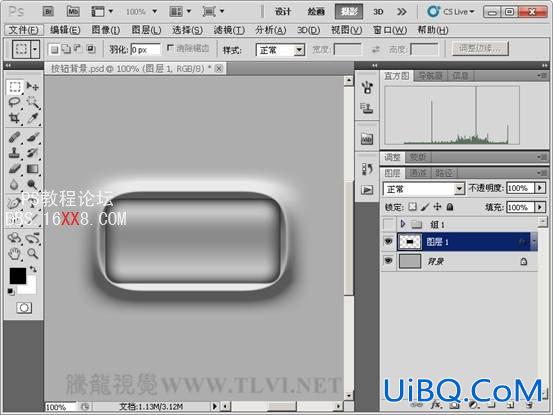Toggle lock transparent pixels

[x=412, y=207]
